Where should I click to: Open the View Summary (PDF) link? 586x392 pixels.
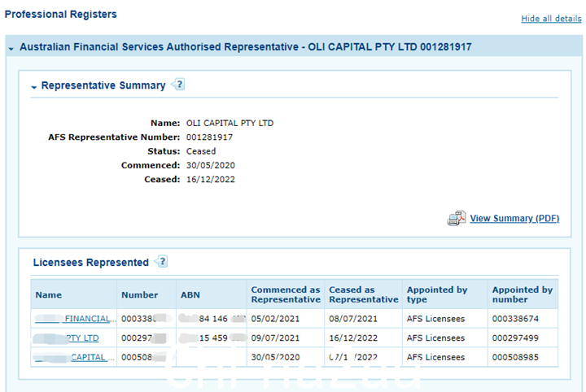[514, 219]
